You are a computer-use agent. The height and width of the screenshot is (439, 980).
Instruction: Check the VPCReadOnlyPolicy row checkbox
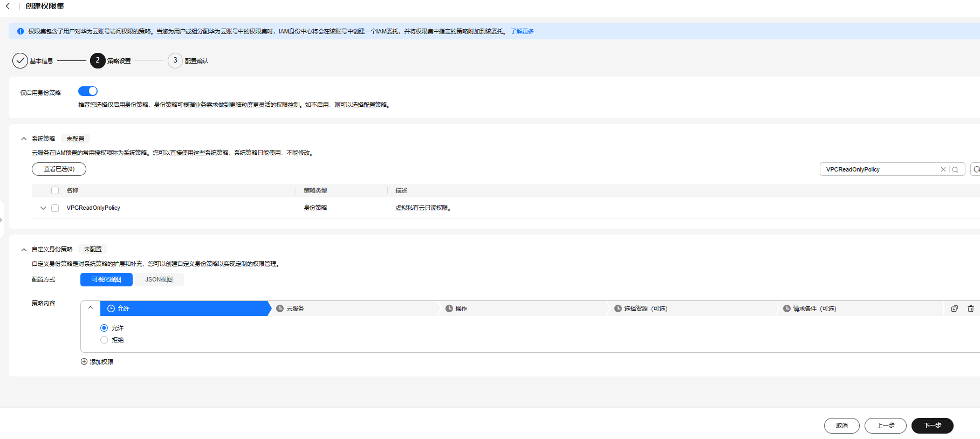(55, 208)
